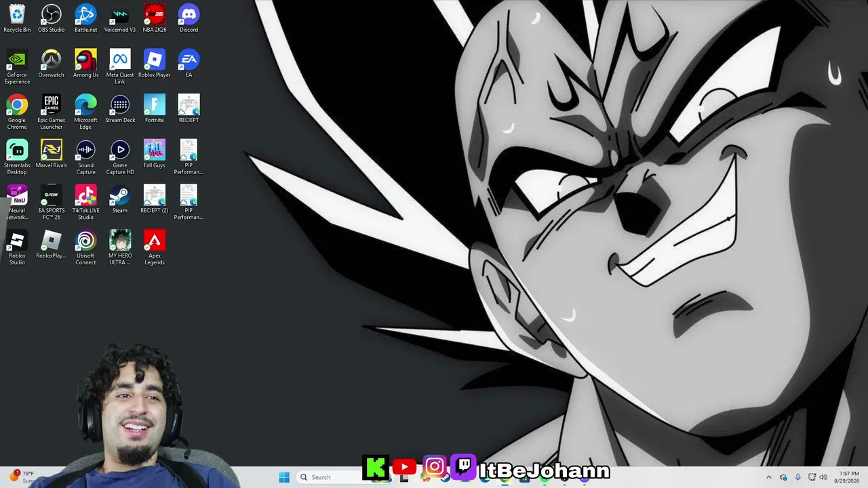
Task: Open the volume speaker tray icon
Action: [823, 477]
